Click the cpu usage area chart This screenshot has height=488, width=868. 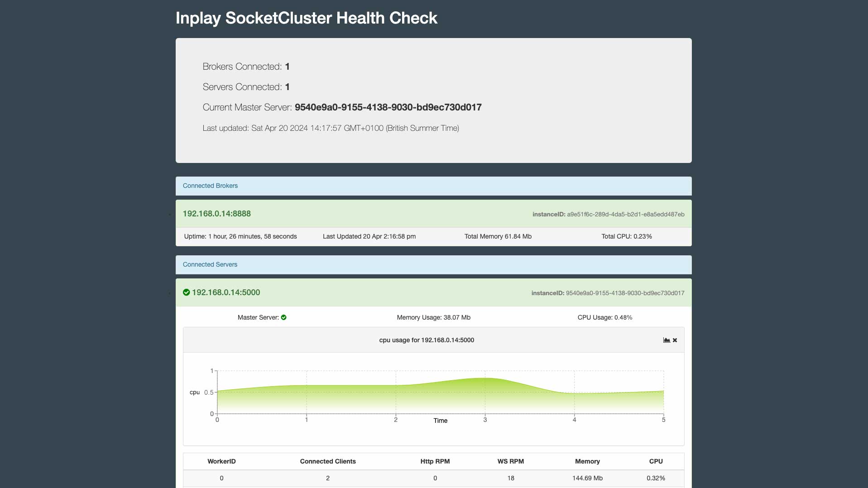tap(440, 396)
